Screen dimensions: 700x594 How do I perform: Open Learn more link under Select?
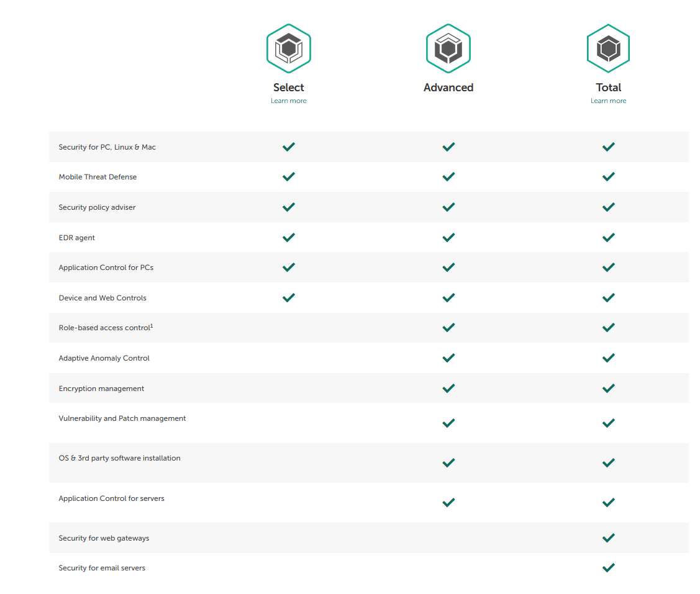[x=289, y=101]
